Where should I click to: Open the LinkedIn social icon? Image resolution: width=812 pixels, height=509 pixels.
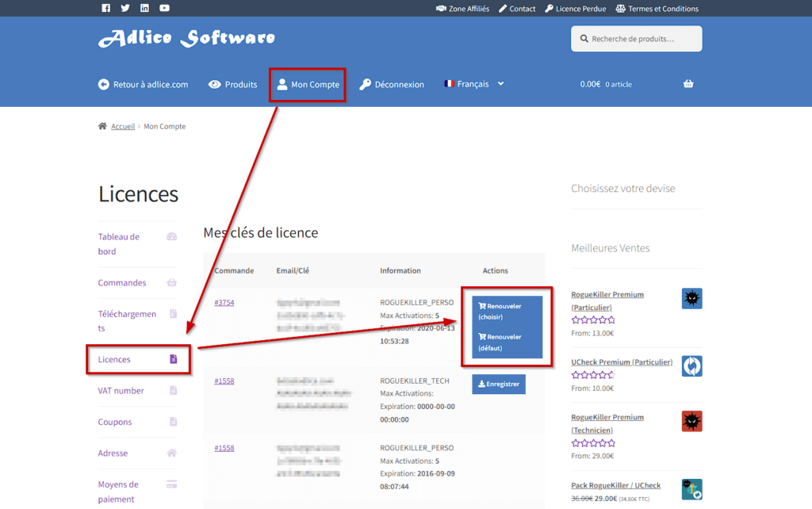144,9
